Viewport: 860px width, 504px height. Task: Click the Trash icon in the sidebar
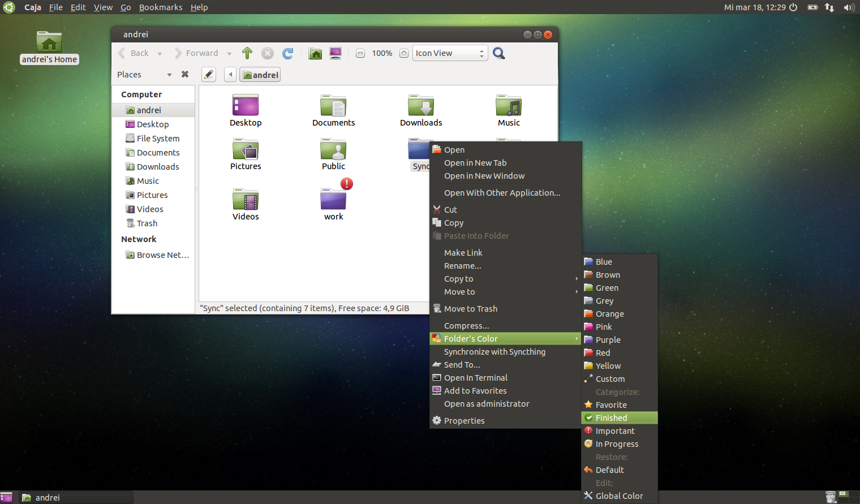click(x=145, y=223)
